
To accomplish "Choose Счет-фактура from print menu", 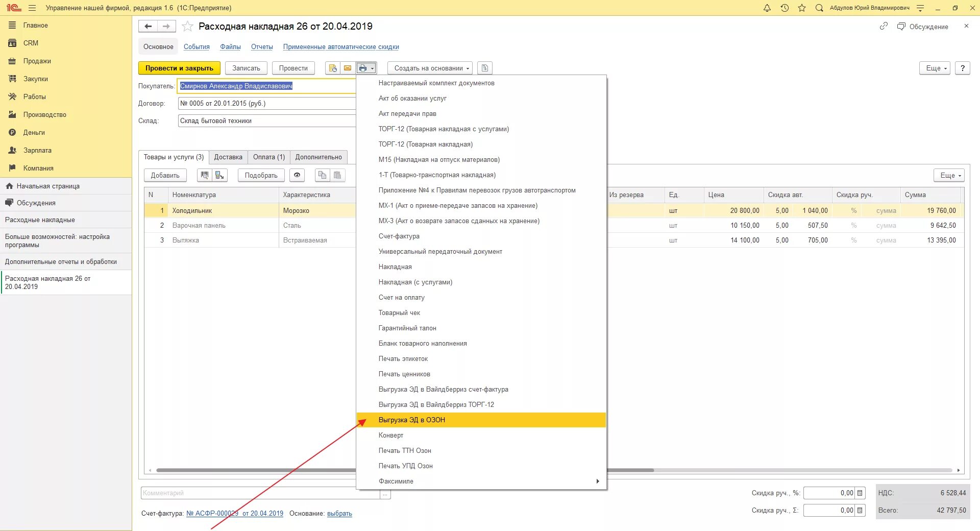I will pos(481,236).
